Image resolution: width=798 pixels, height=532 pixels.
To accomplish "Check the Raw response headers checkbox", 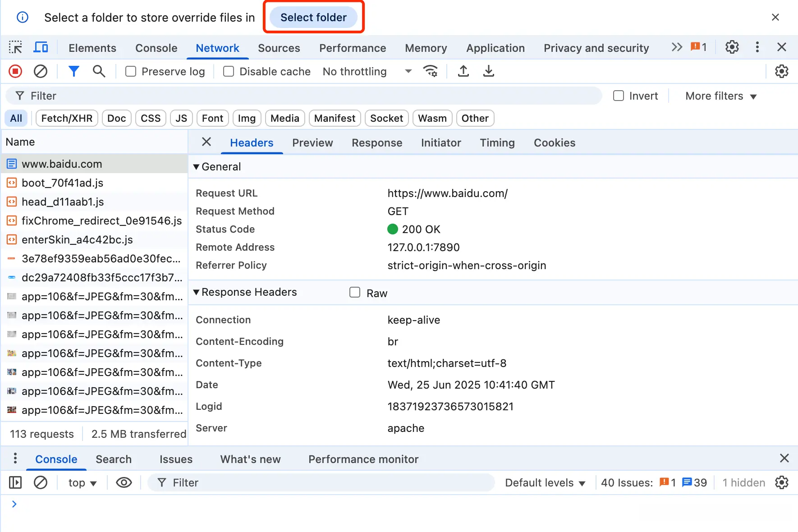I will click(355, 293).
